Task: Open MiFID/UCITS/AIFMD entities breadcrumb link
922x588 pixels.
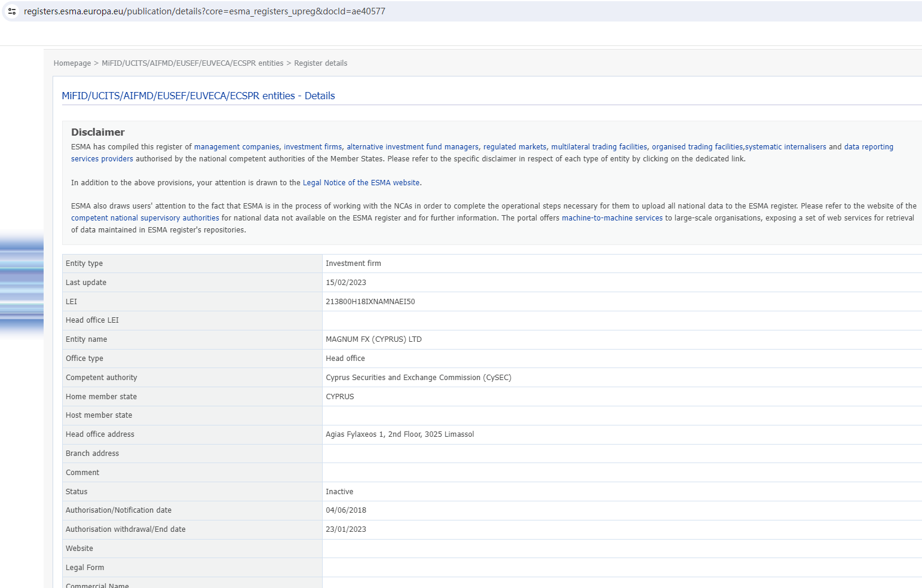Action: pyautogui.click(x=192, y=63)
